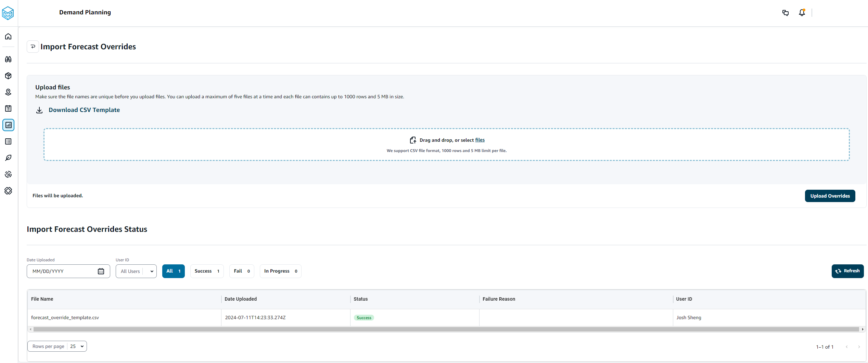The height and width of the screenshot is (363, 868).
Task: Click the back arrow next to Import Forecast Overrides
Action: click(33, 46)
